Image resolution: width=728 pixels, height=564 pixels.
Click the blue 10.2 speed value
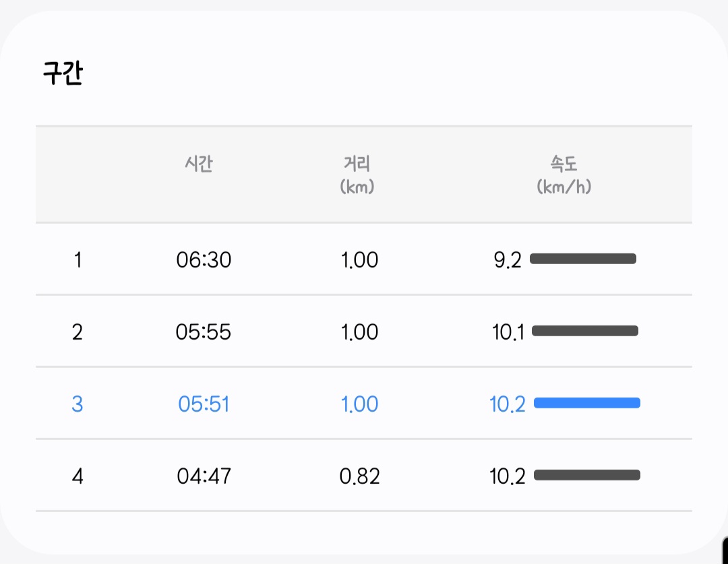[508, 404]
